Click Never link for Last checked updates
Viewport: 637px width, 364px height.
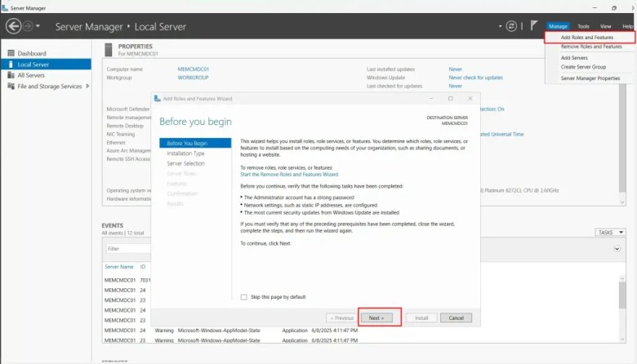(x=455, y=86)
